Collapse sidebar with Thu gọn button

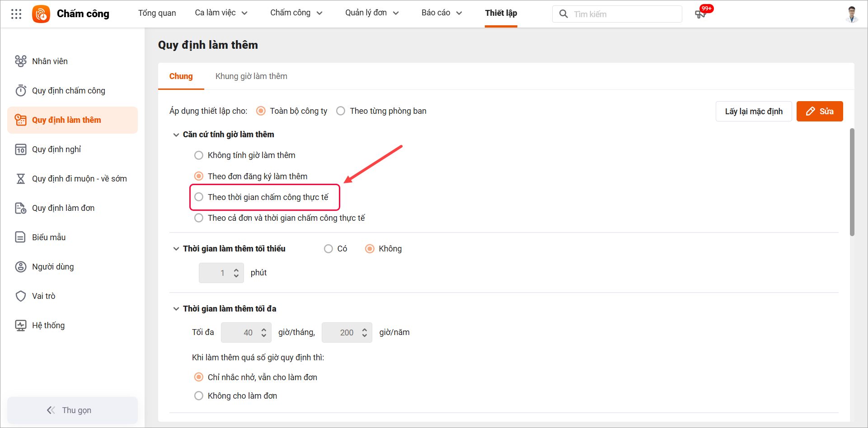click(72, 410)
